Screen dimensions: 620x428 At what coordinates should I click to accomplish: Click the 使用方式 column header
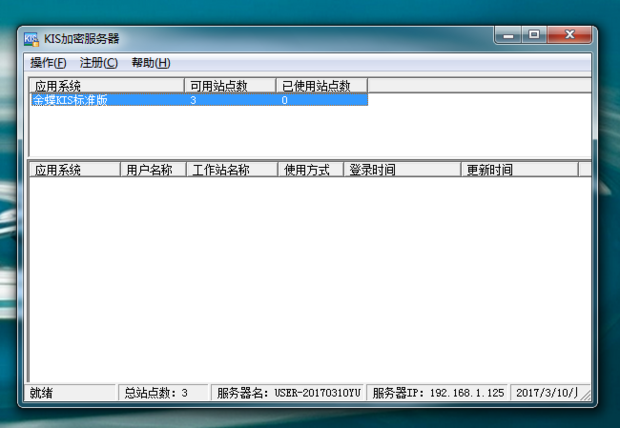tap(310, 170)
